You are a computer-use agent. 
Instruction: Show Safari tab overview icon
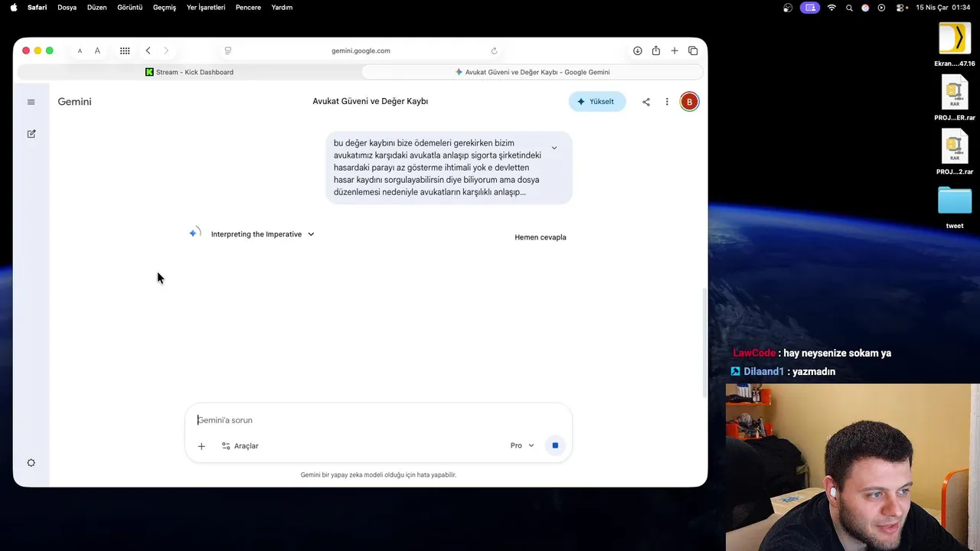click(693, 51)
